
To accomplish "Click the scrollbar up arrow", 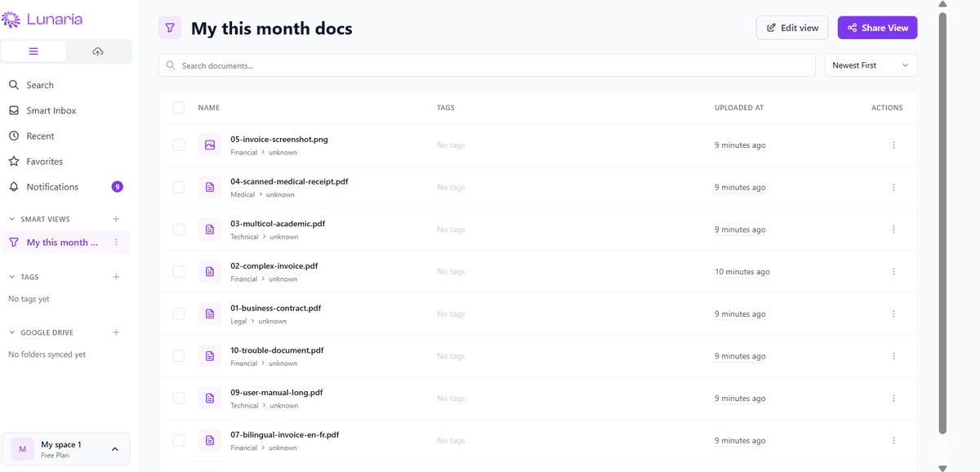I will click(942, 4).
